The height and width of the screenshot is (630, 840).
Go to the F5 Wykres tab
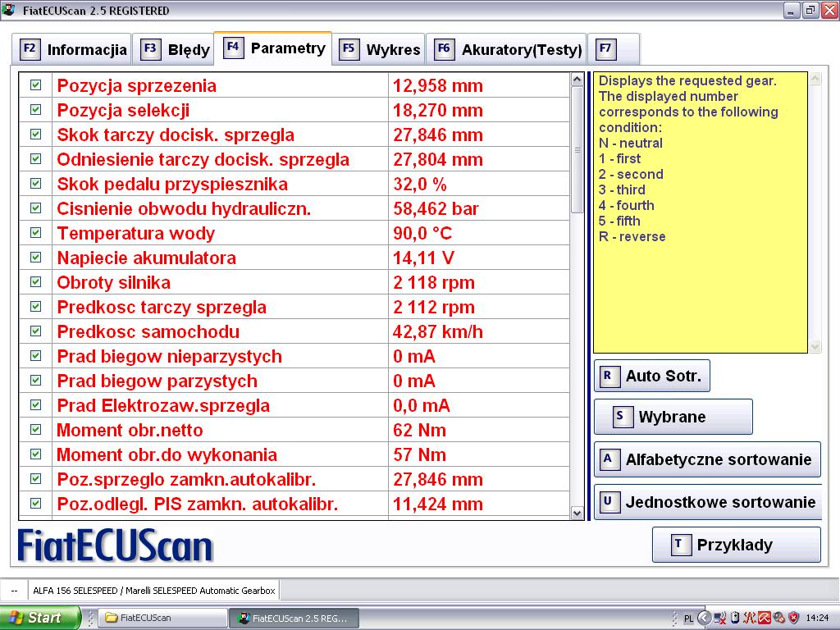(x=379, y=49)
